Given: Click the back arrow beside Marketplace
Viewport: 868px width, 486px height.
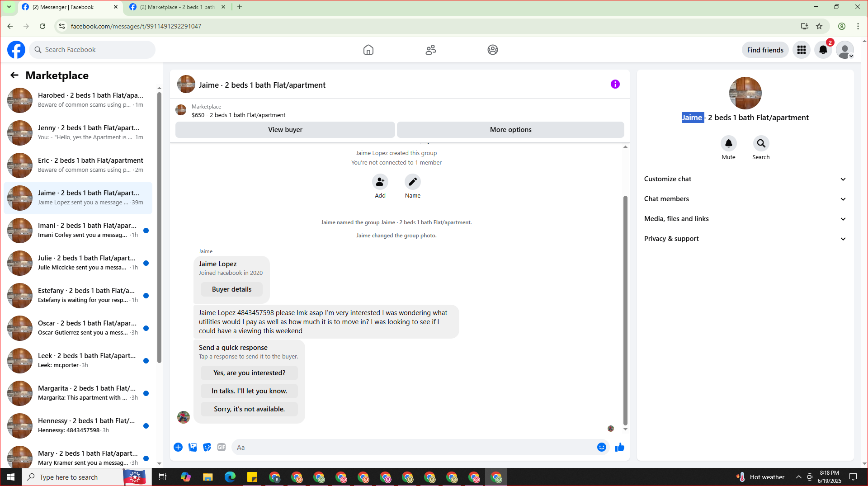Looking at the screenshot, I should 14,75.
